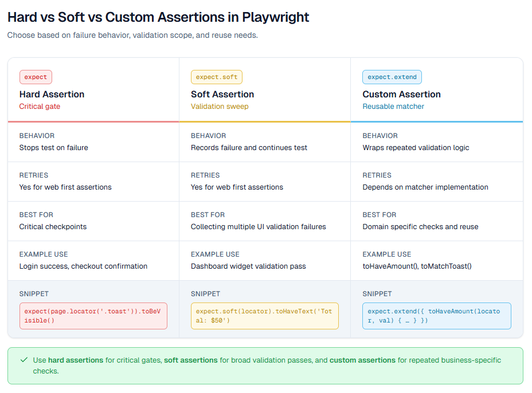Viewport: 532px width, 393px height.
Task: Click the blue "expect.extend" badge
Action: [x=392, y=77]
